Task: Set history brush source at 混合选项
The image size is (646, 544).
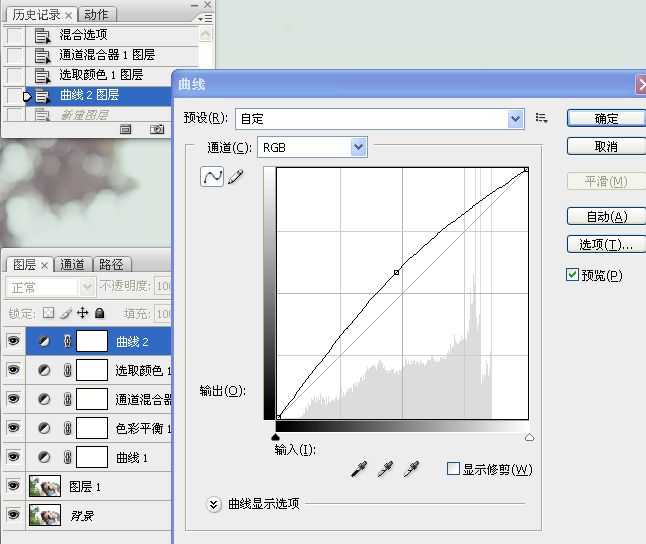Action: (15, 35)
